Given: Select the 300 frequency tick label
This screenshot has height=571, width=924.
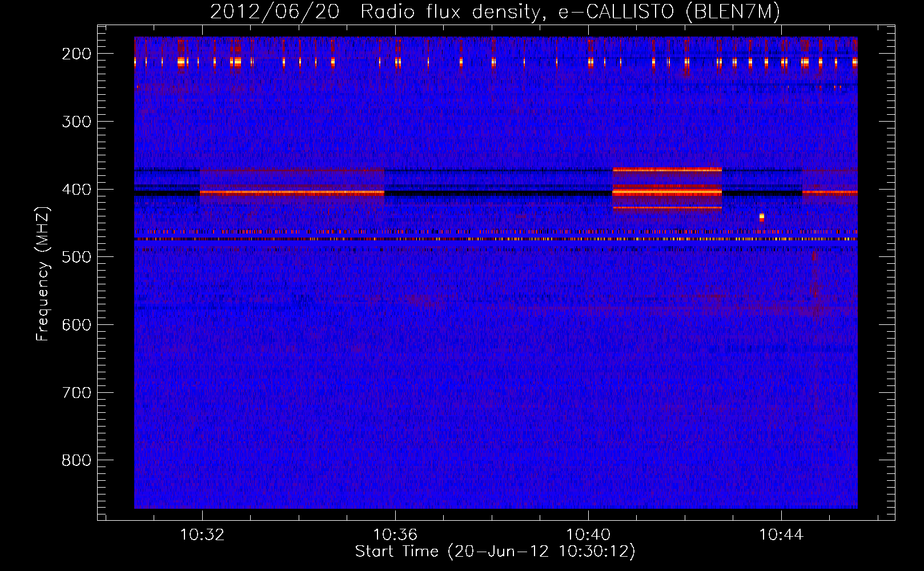Looking at the screenshot, I should point(77,122).
